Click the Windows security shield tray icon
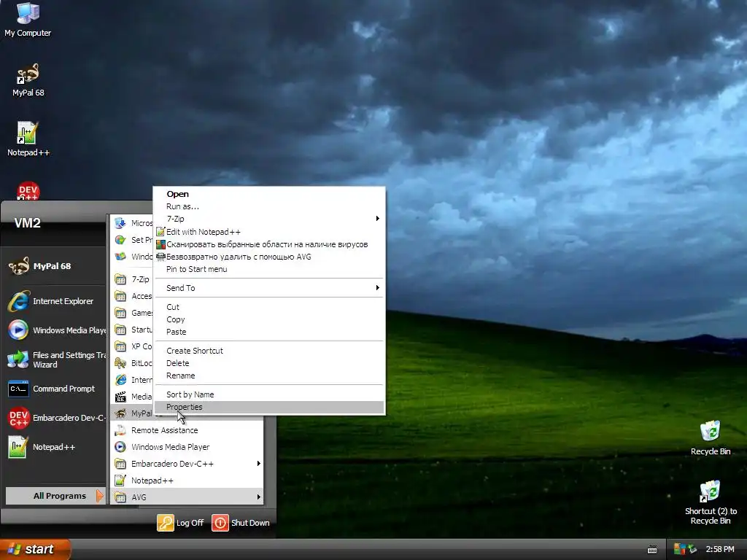 [679, 549]
